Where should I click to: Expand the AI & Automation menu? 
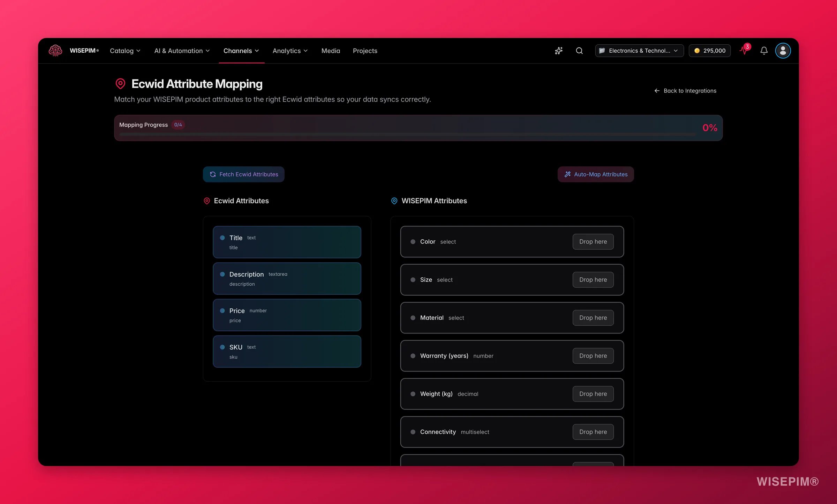182,51
